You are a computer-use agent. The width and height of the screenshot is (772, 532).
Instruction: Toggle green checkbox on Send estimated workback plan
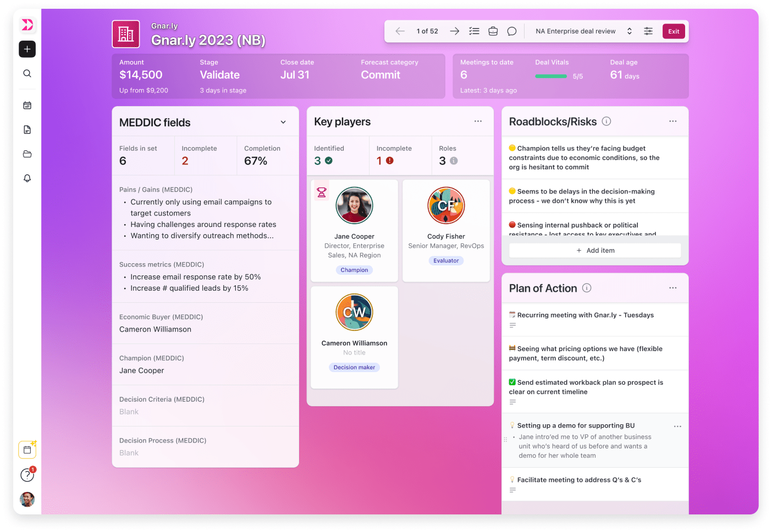click(512, 382)
